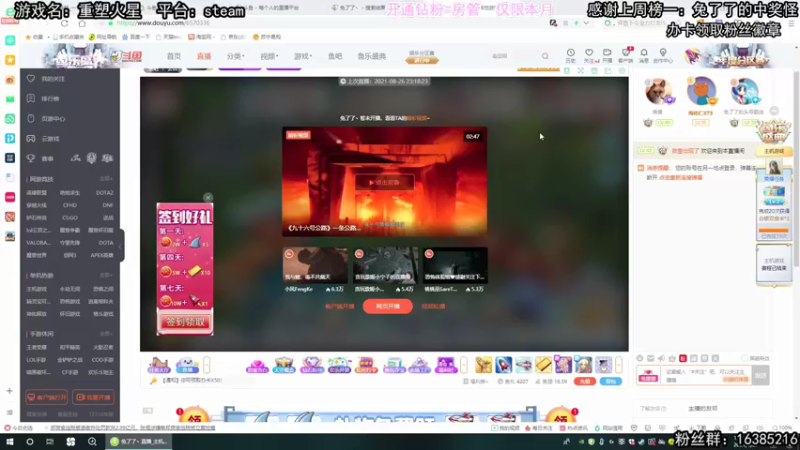Open My Follows heart icon in sidebar
This screenshot has width=800, height=450.
[31, 79]
